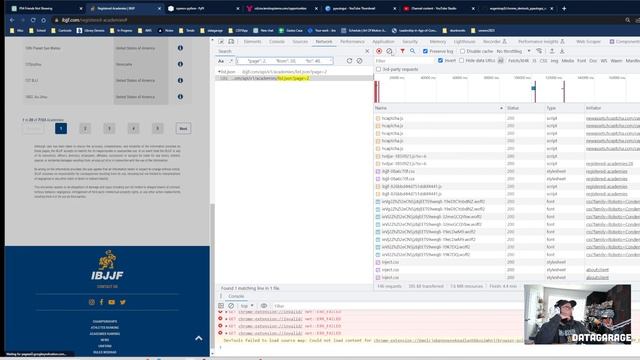Toggle the Invert filter checkbox
The width and height of the screenshot is (640, 360).
[x=440, y=60]
